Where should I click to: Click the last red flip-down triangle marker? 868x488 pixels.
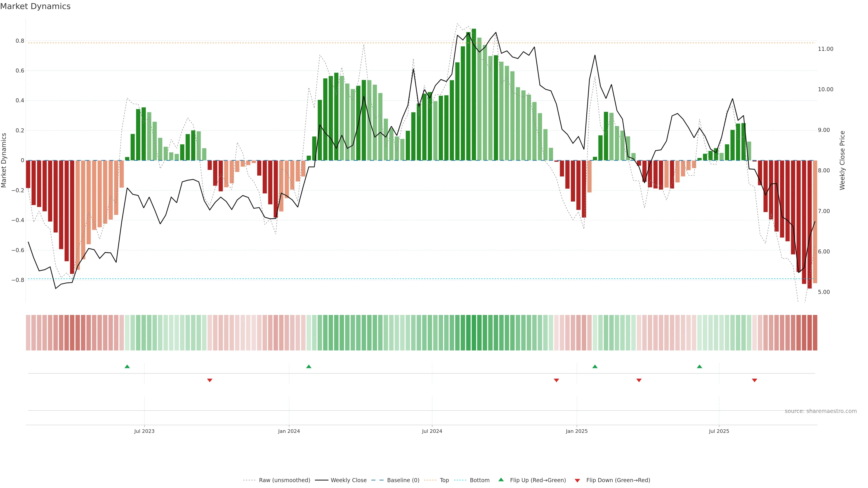tap(755, 380)
